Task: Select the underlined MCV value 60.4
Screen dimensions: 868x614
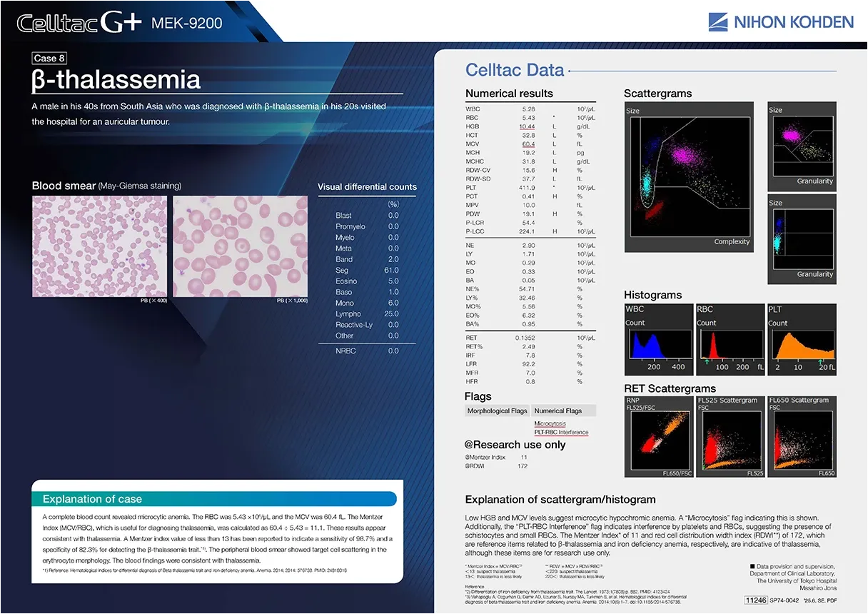Action: [528, 144]
